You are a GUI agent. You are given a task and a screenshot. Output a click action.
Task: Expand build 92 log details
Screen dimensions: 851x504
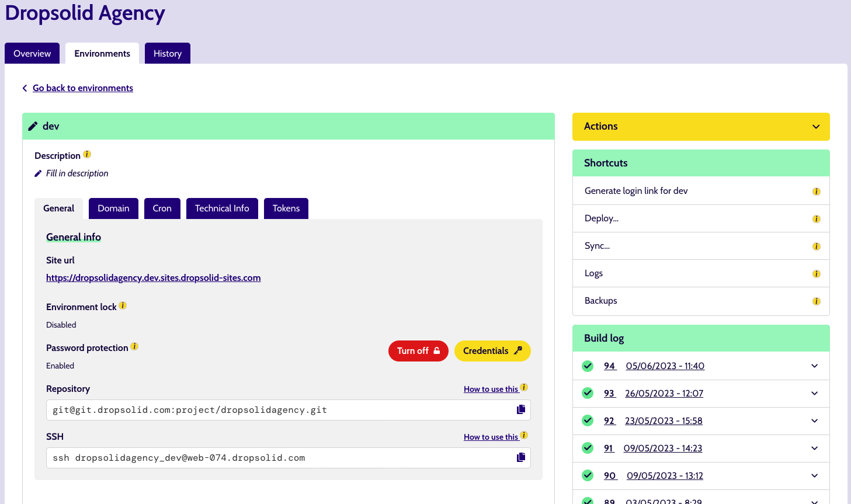815,421
